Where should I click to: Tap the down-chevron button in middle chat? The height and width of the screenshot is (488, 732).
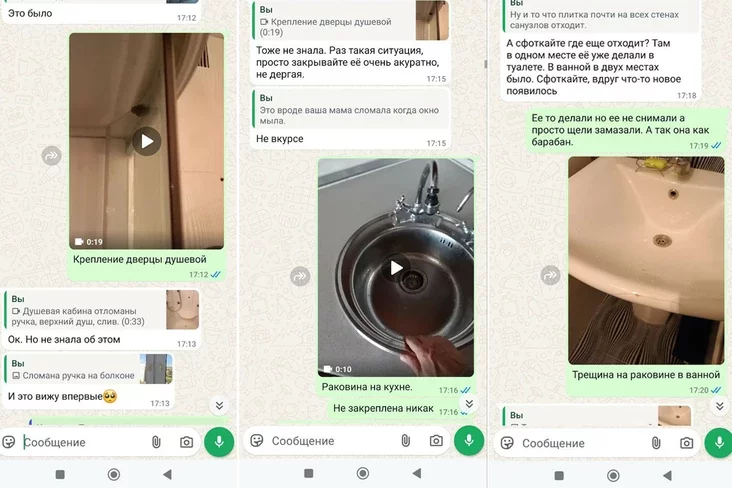(469, 404)
